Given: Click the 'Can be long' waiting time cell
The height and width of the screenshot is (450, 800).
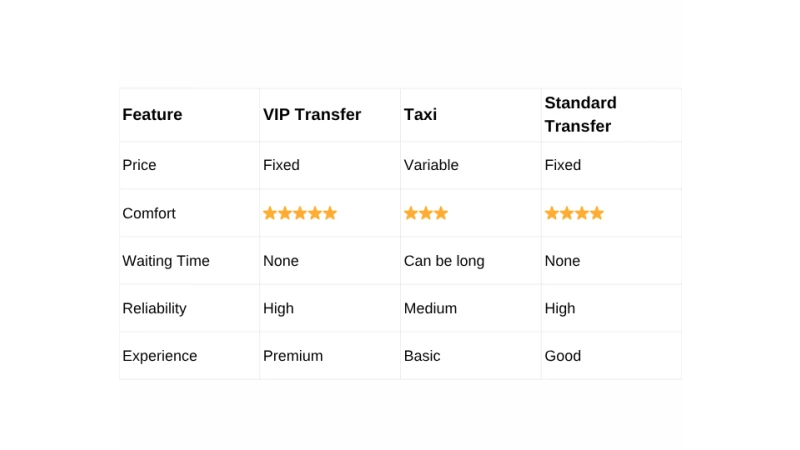Looking at the screenshot, I should pos(444,261).
